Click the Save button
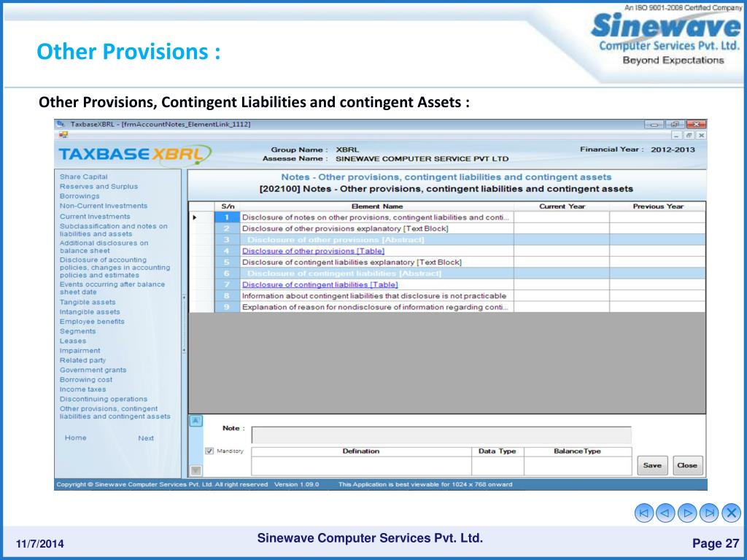 click(652, 465)
